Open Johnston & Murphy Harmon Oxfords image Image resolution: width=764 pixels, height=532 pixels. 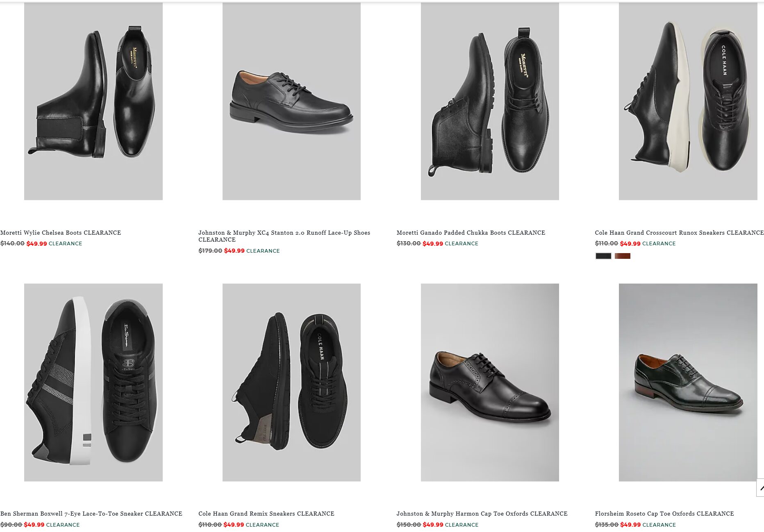[490, 382]
